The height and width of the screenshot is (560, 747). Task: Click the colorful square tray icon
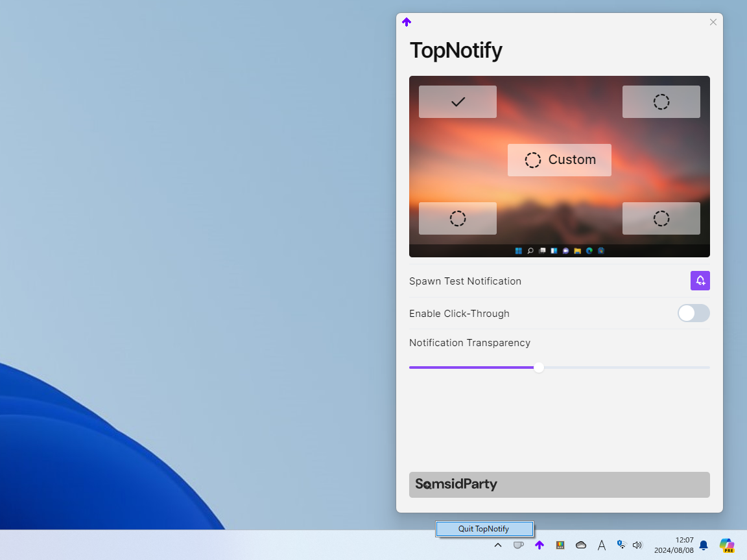[x=560, y=544]
